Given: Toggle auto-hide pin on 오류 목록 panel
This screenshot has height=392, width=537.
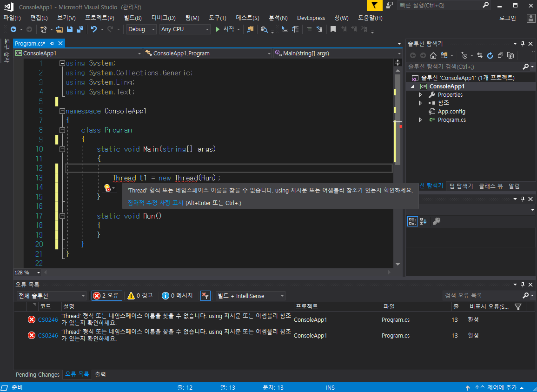Looking at the screenshot, I should tap(523, 285).
